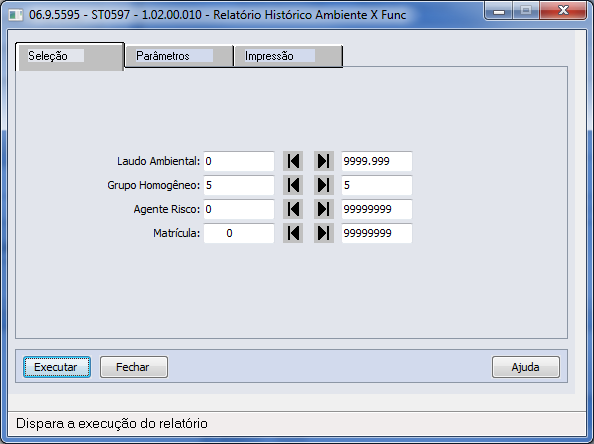Focus the Agente Risco start field
The height and width of the screenshot is (444, 594).
point(239,209)
